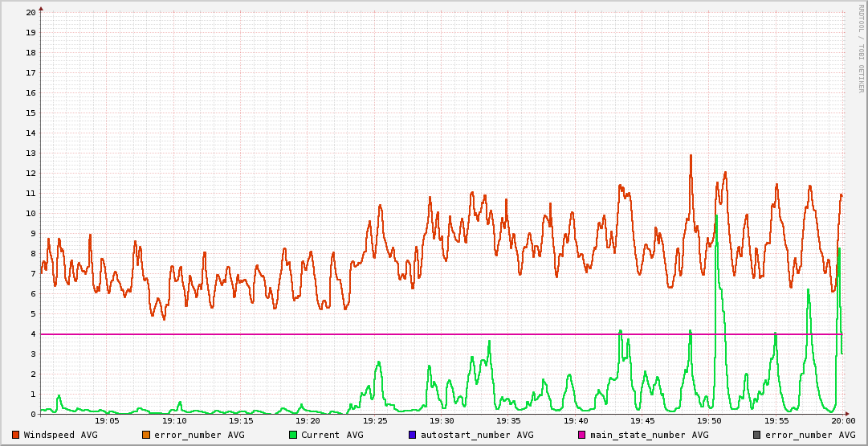Click the 19:30 time axis label
Viewport: 868px width, 446px height.
point(442,420)
